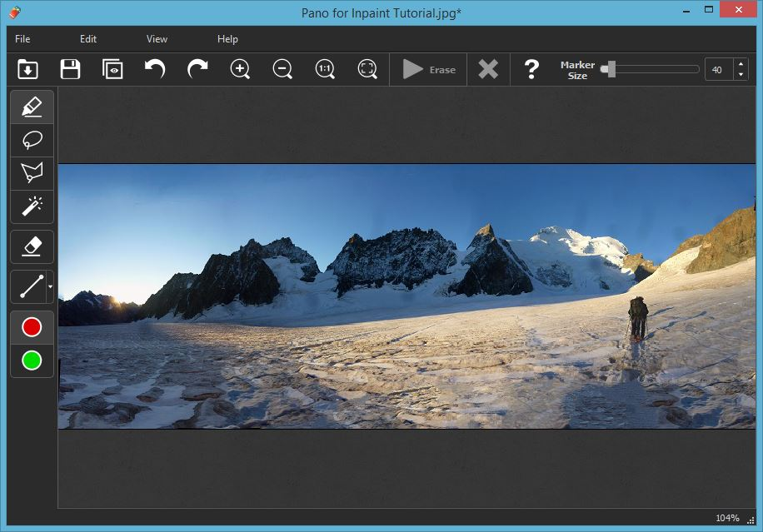
Task: Increase marker size with up arrow
Action: [x=741, y=64]
